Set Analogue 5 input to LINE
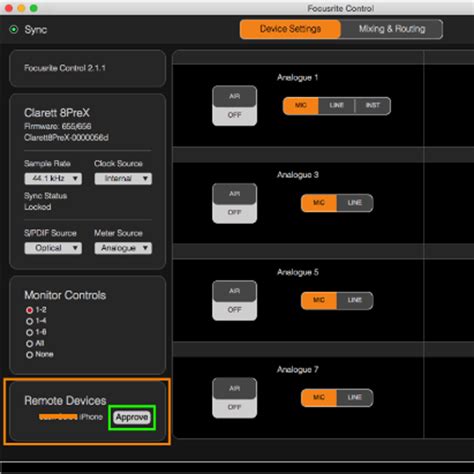The width and height of the screenshot is (474, 474). pos(355,300)
